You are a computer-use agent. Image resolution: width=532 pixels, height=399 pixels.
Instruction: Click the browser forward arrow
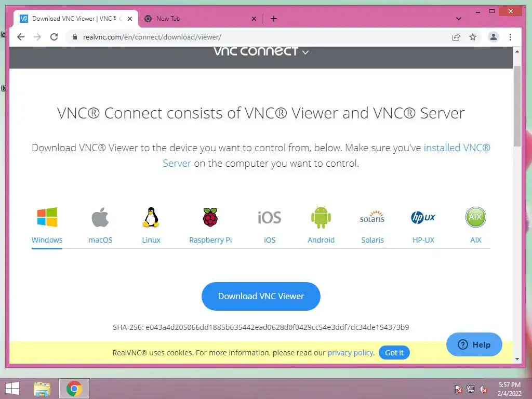[x=37, y=37]
